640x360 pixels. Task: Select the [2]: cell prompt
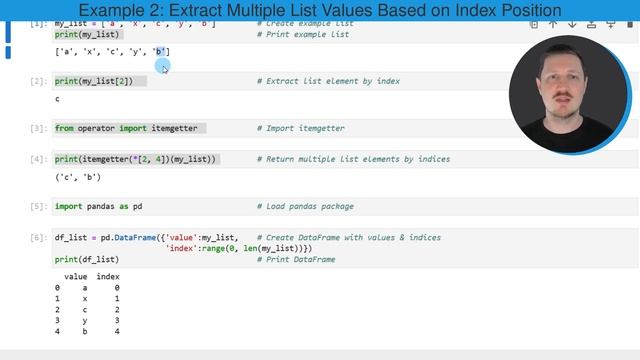[x=39, y=81]
